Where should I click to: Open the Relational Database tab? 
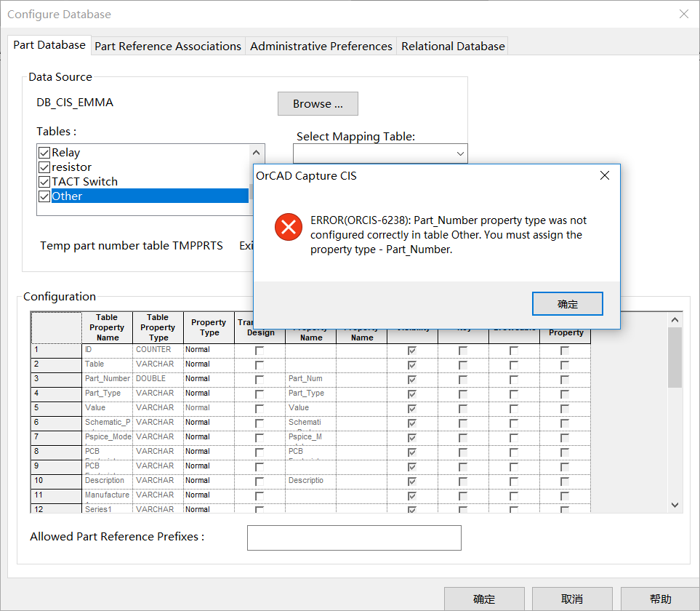coord(453,46)
